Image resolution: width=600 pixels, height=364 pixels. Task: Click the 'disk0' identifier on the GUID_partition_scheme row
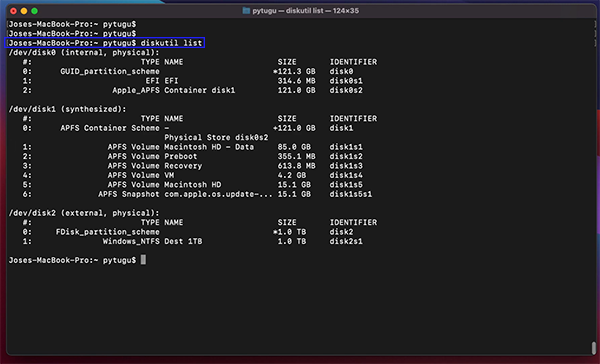click(341, 71)
